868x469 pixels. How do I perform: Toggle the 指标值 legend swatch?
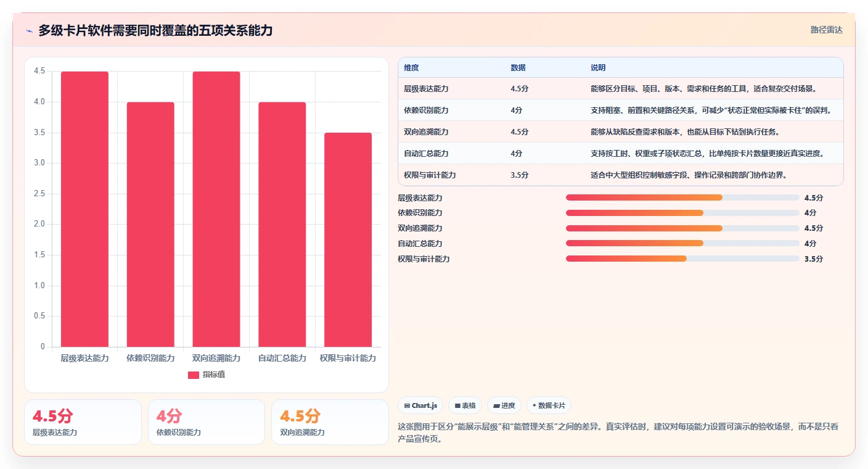194,375
